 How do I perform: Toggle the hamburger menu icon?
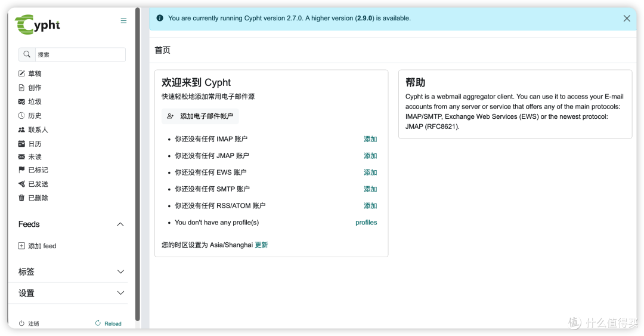point(123,20)
